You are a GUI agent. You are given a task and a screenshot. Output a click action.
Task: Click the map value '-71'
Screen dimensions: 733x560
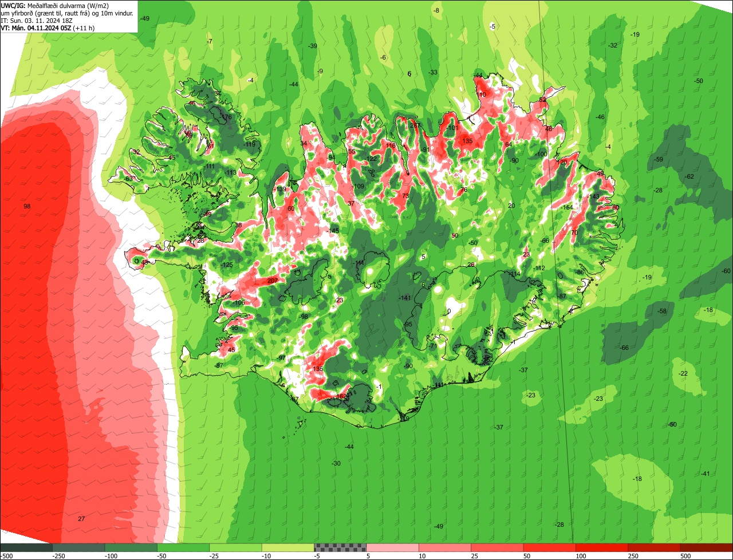click(433, 346)
